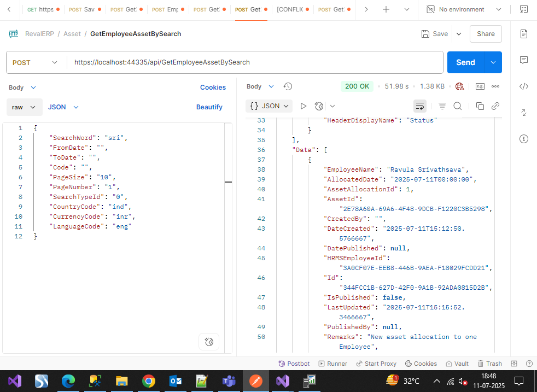The height and width of the screenshot is (392, 537).
Task: Open response history clock icon
Action: 288,86
